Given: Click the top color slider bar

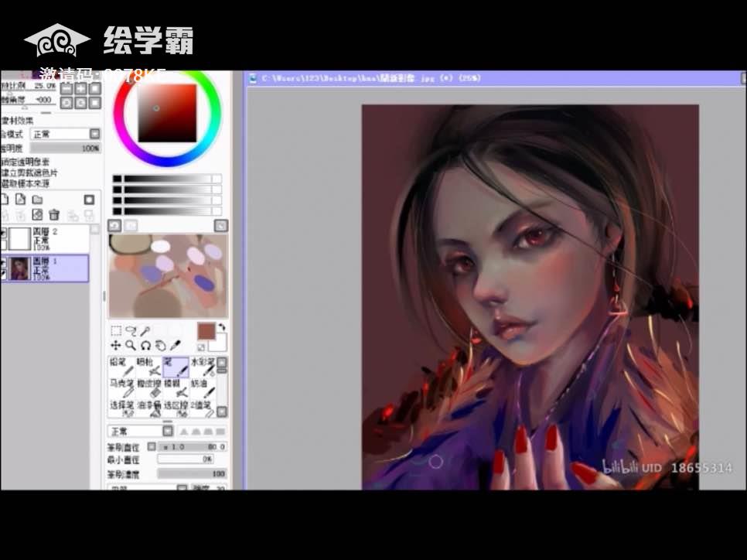Looking at the screenshot, I should point(167,179).
